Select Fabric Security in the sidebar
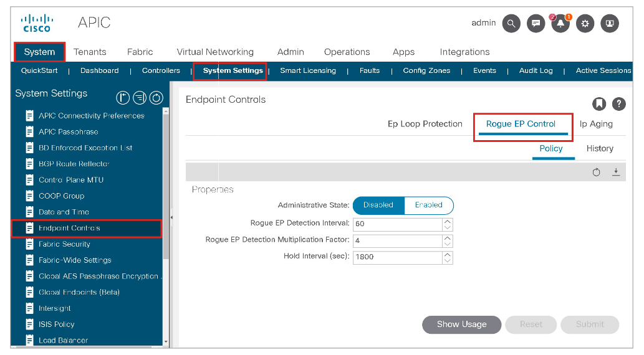The width and height of the screenshot is (644, 355). point(64,244)
